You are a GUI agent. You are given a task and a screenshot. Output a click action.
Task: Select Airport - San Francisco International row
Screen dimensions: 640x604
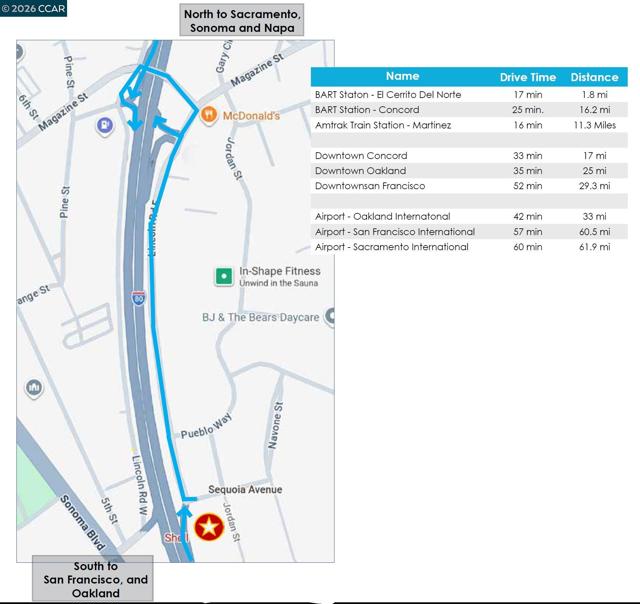[469, 231]
